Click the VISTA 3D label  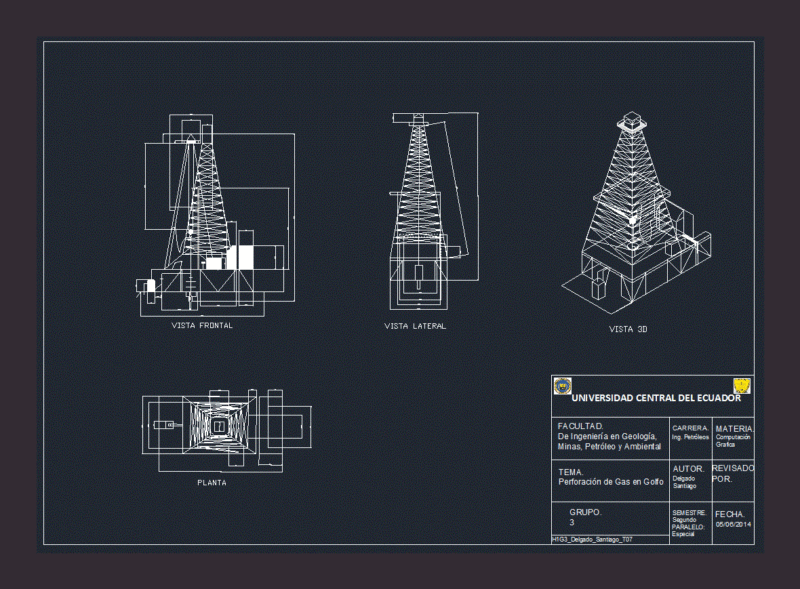pyautogui.click(x=628, y=329)
